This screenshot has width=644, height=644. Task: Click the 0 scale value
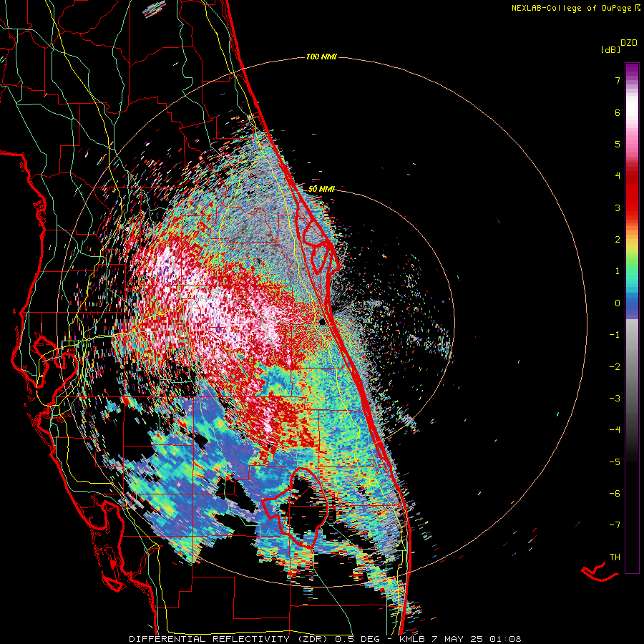pos(618,303)
